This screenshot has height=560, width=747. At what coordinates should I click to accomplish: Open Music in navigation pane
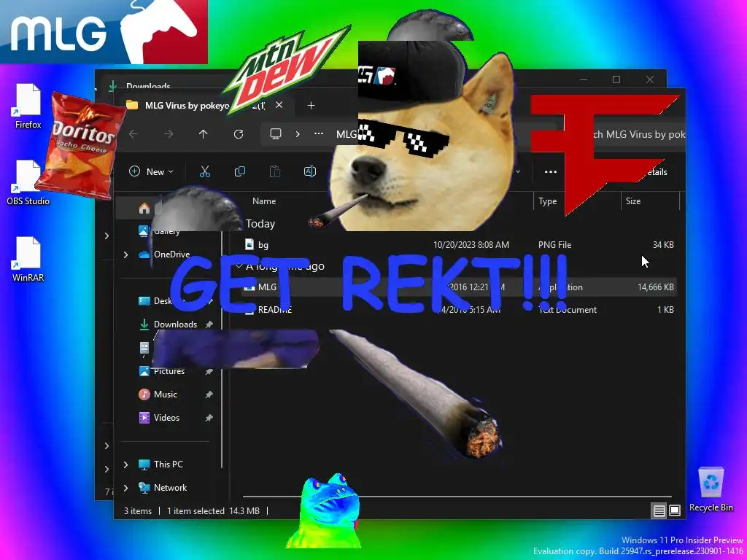(166, 394)
